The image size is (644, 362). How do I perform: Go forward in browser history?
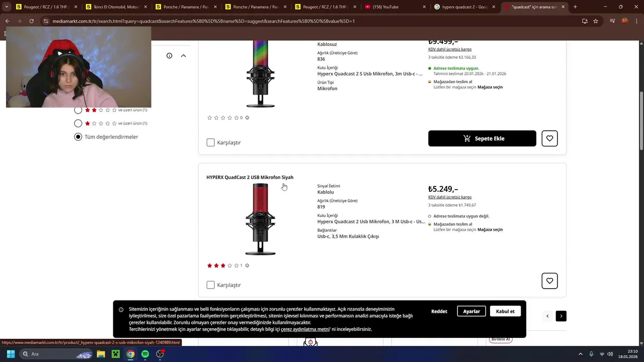(19, 21)
